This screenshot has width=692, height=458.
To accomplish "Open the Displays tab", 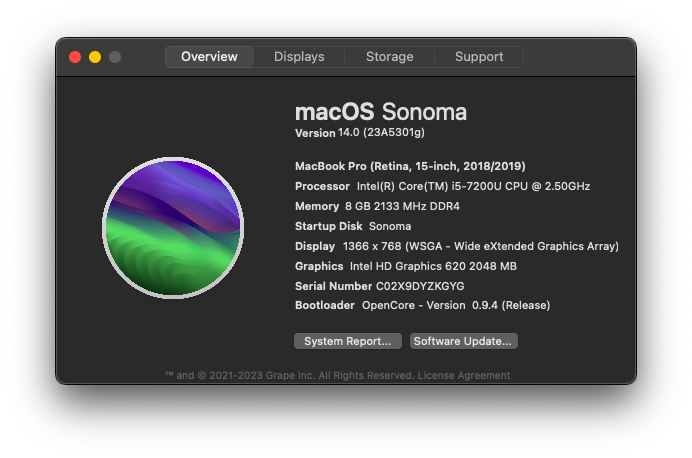I will tap(299, 57).
